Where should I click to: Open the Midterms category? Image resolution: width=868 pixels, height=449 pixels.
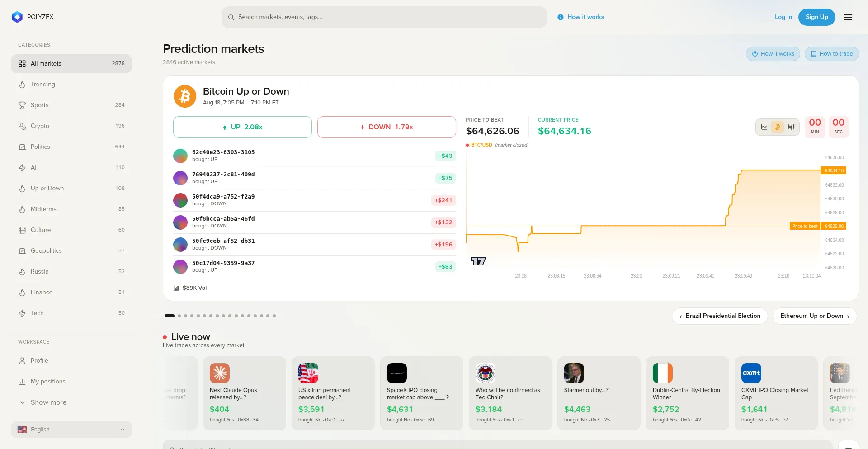(x=71, y=209)
